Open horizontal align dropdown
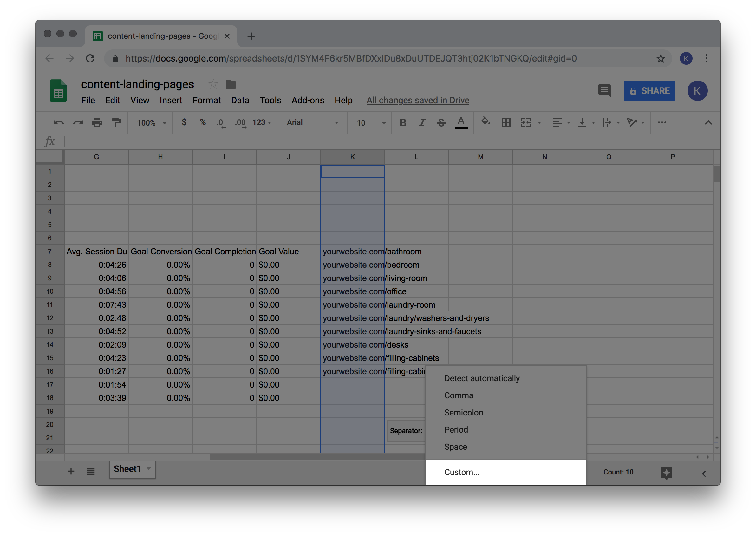This screenshot has height=536, width=756. click(x=561, y=122)
